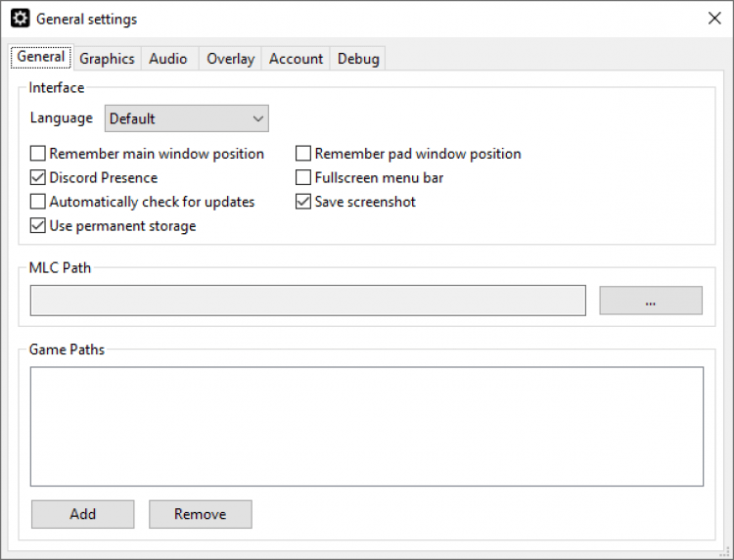Select the Overlay tab
This screenshot has width=734, height=560.
pyautogui.click(x=230, y=59)
